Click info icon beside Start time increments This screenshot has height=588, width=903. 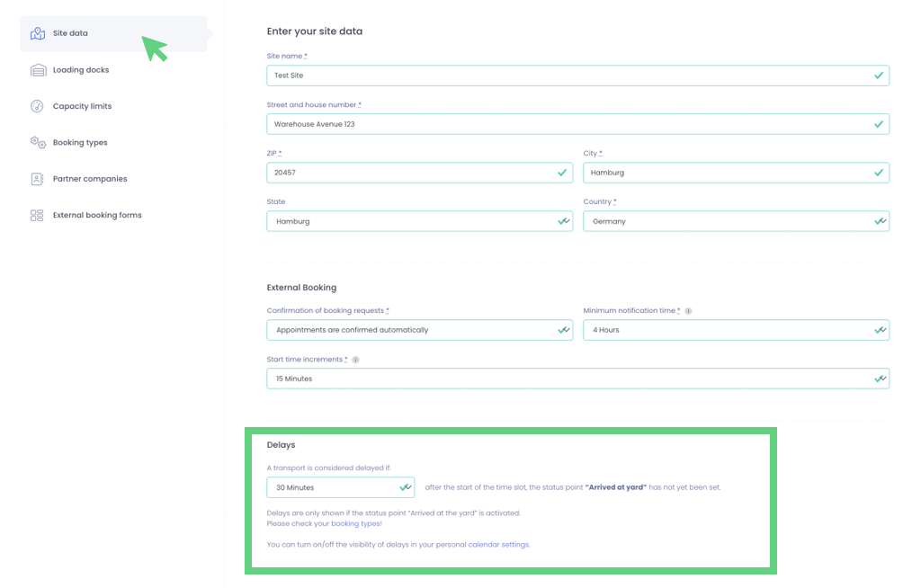point(355,360)
